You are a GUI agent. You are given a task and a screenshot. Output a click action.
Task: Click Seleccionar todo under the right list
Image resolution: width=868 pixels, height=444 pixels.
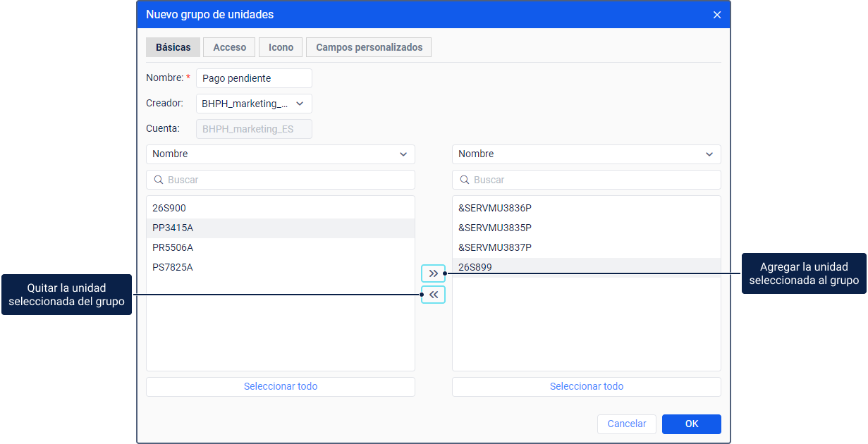pos(586,386)
